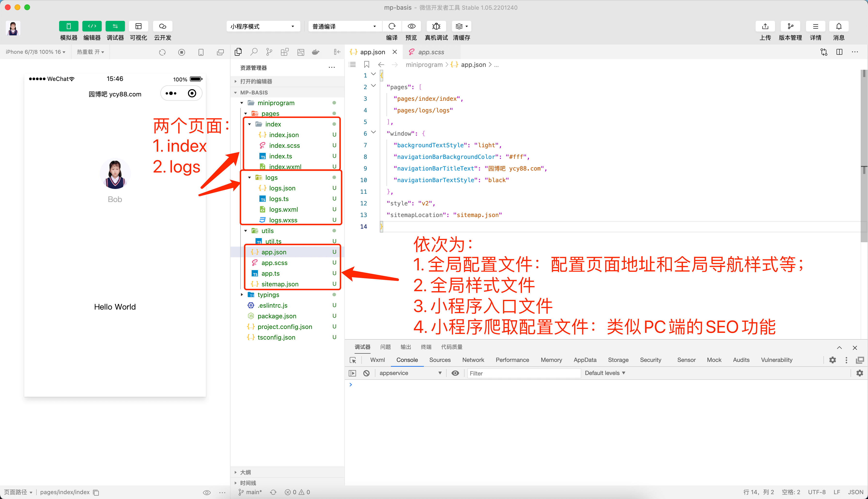Open the Default levels dropdown
This screenshot has height=499, width=868.
point(605,373)
